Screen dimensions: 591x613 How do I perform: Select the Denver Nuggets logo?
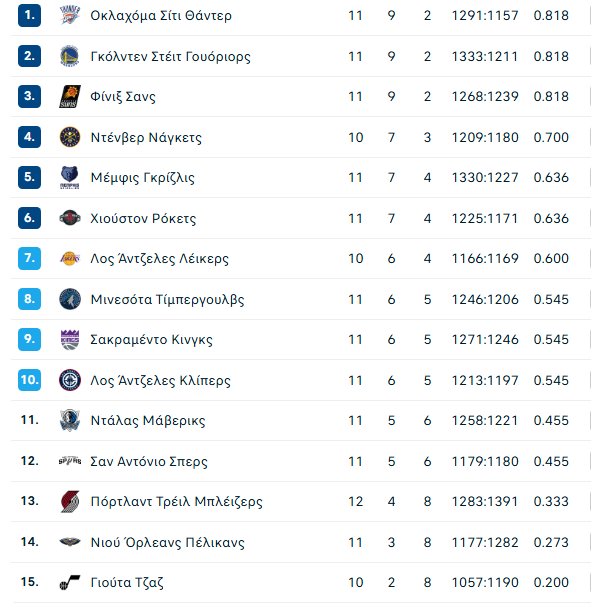(x=70, y=137)
